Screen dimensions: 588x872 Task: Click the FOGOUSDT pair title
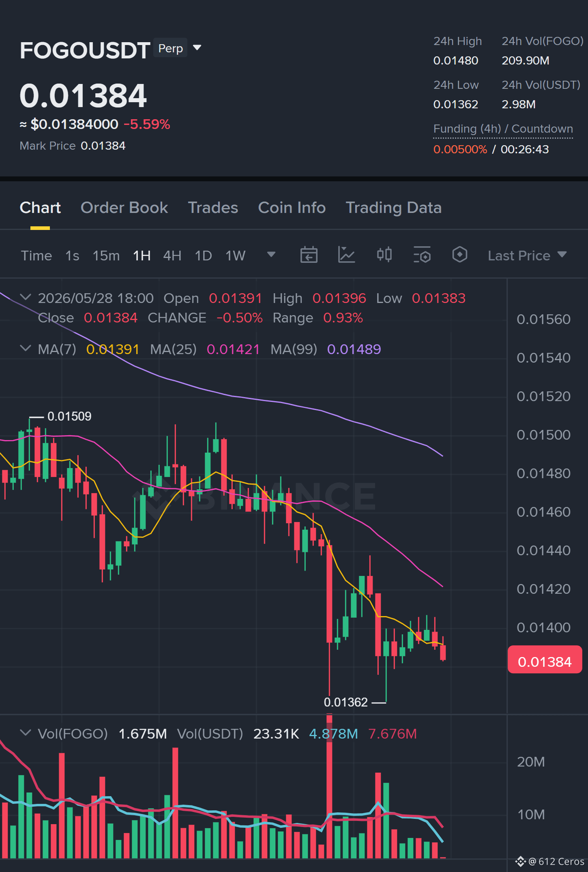[x=85, y=50]
